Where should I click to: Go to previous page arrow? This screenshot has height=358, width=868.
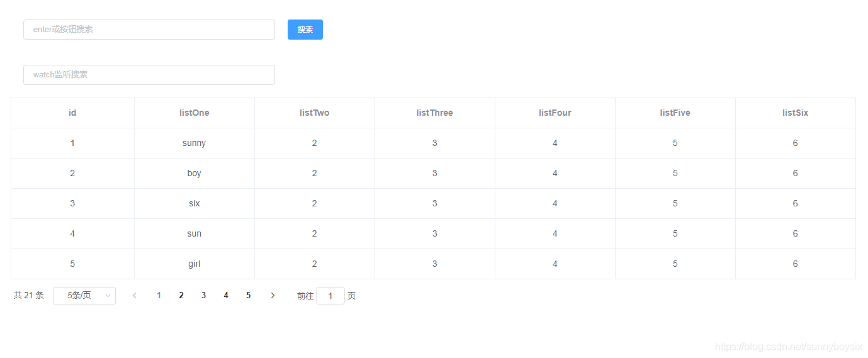pos(135,296)
